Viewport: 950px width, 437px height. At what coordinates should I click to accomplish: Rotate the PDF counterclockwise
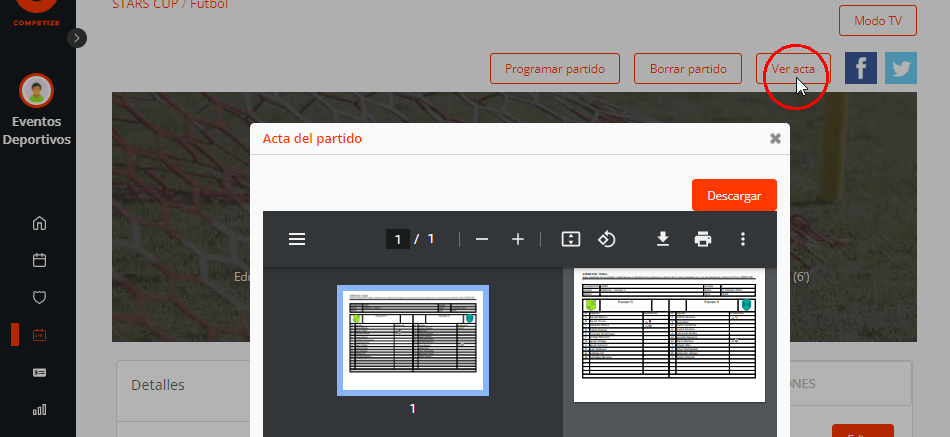pos(606,239)
